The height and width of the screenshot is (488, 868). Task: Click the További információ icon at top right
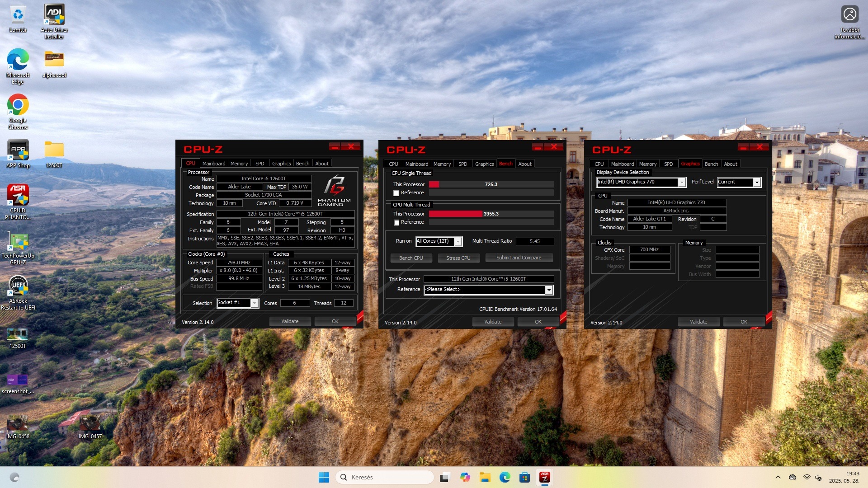pyautogui.click(x=849, y=22)
